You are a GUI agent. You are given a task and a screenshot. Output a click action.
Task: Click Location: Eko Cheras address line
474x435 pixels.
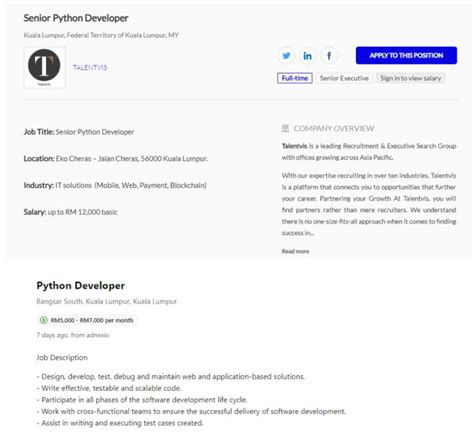click(116, 159)
